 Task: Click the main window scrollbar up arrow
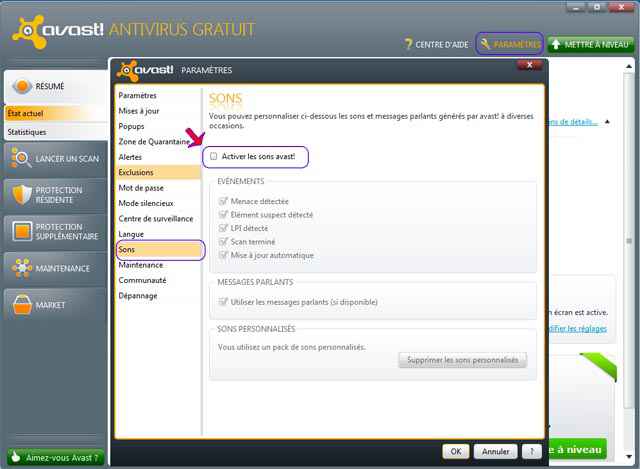(x=629, y=67)
